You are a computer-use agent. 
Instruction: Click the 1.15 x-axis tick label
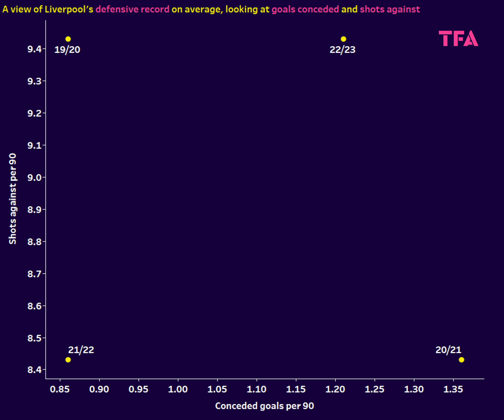(x=296, y=389)
